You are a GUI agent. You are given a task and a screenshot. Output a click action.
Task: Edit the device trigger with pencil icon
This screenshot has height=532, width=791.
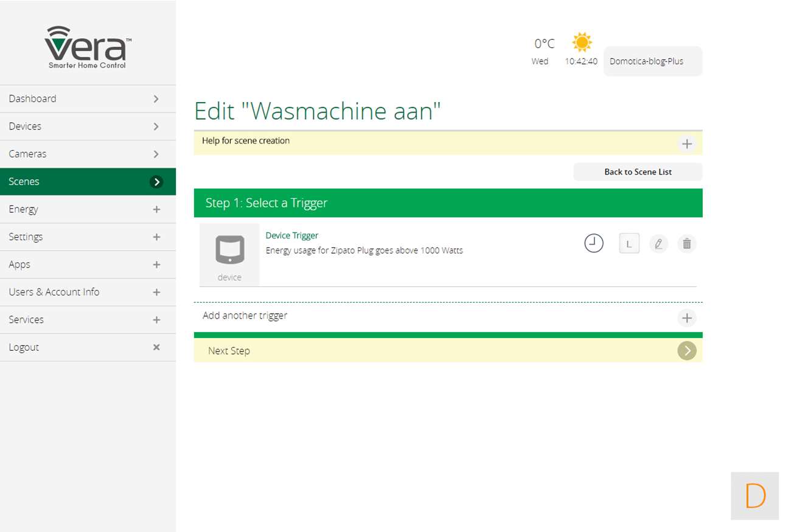click(x=658, y=244)
